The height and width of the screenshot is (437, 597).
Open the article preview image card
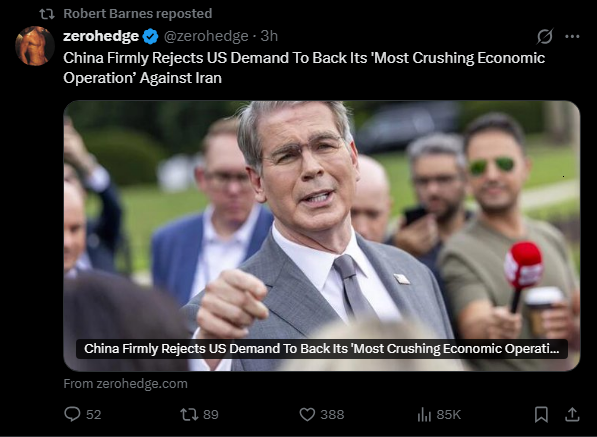click(x=322, y=236)
